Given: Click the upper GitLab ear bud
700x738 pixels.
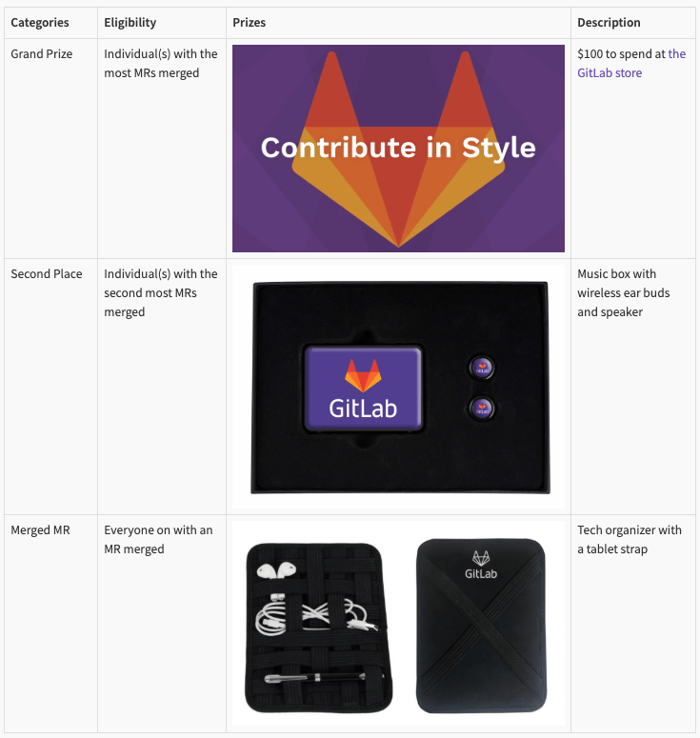Looking at the screenshot, I should [481, 368].
